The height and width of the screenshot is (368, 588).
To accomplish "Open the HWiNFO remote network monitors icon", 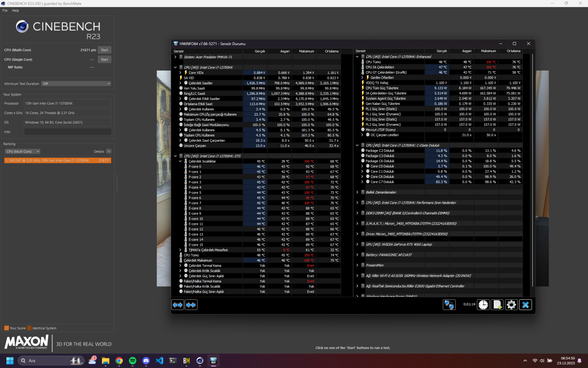I will click(449, 305).
